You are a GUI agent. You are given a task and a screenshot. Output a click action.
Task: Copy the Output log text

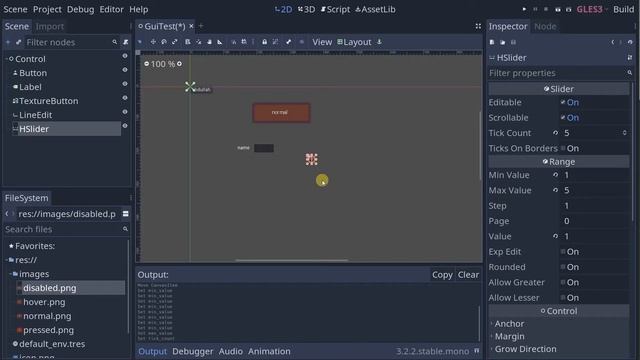click(442, 275)
